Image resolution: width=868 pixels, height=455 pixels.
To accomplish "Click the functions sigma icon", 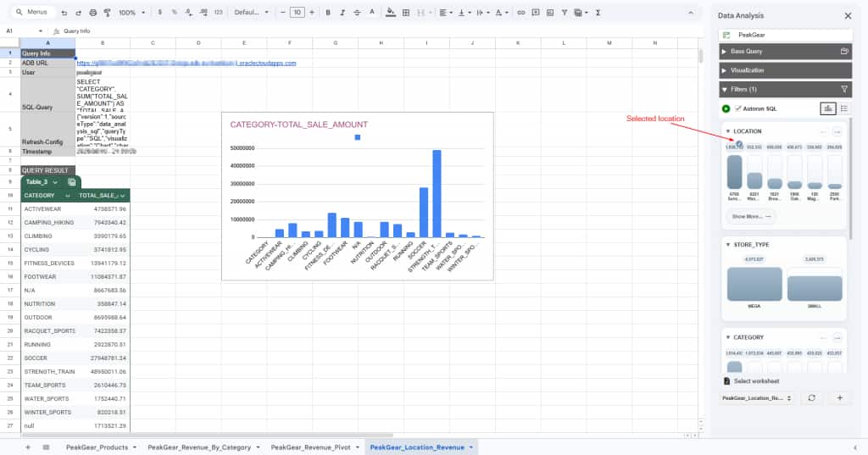I will click(x=598, y=12).
